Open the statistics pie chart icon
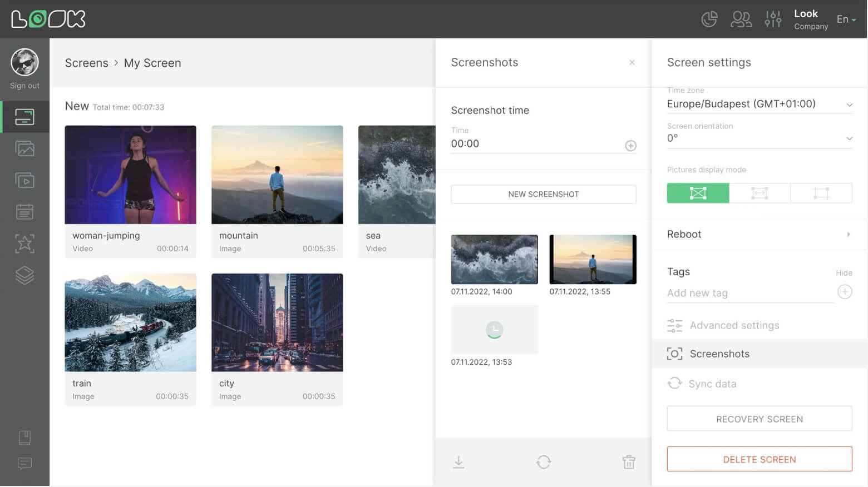Viewport: 868px width, 487px height. coord(709,18)
